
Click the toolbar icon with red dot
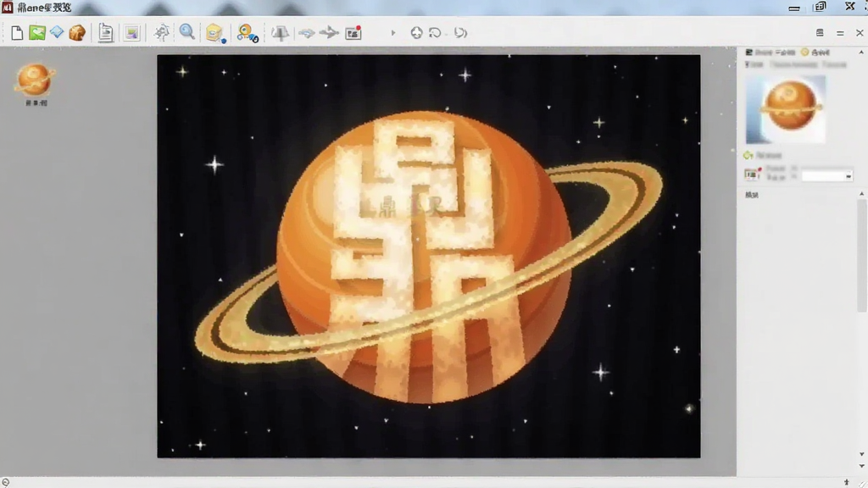(x=353, y=33)
